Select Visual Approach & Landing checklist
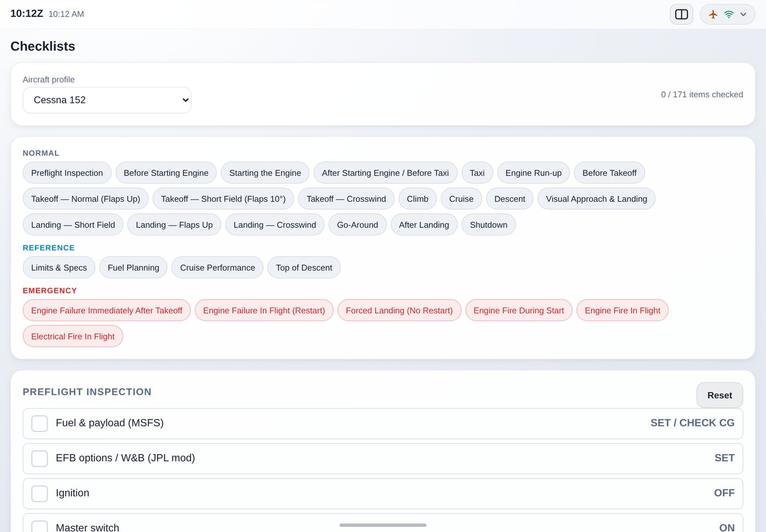The width and height of the screenshot is (766, 532). [x=596, y=199]
